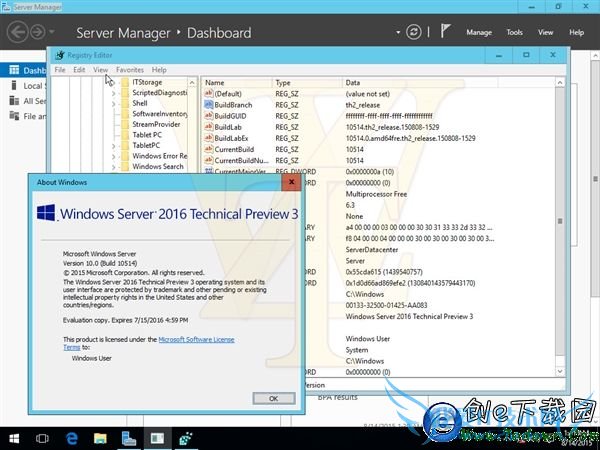Select the StreamProvider registry key

(x=156, y=124)
